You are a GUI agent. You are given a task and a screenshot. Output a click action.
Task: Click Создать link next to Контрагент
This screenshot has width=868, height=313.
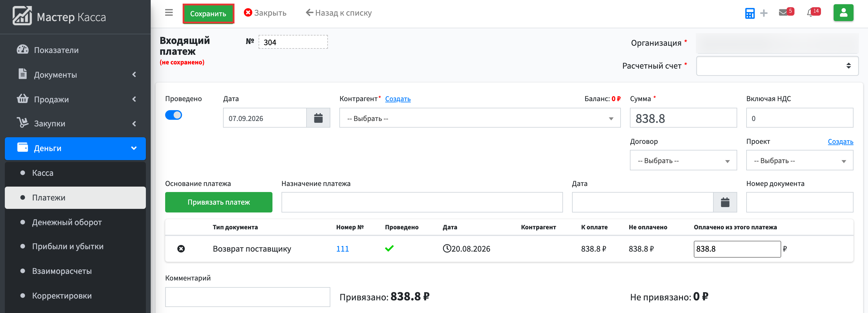(398, 99)
